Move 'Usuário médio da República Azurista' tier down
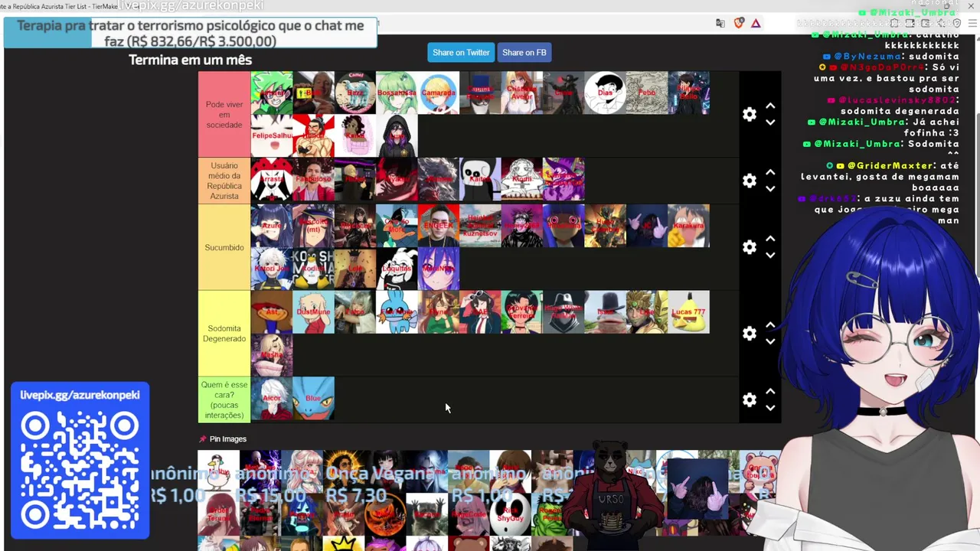This screenshot has width=980, height=551. [x=770, y=189]
